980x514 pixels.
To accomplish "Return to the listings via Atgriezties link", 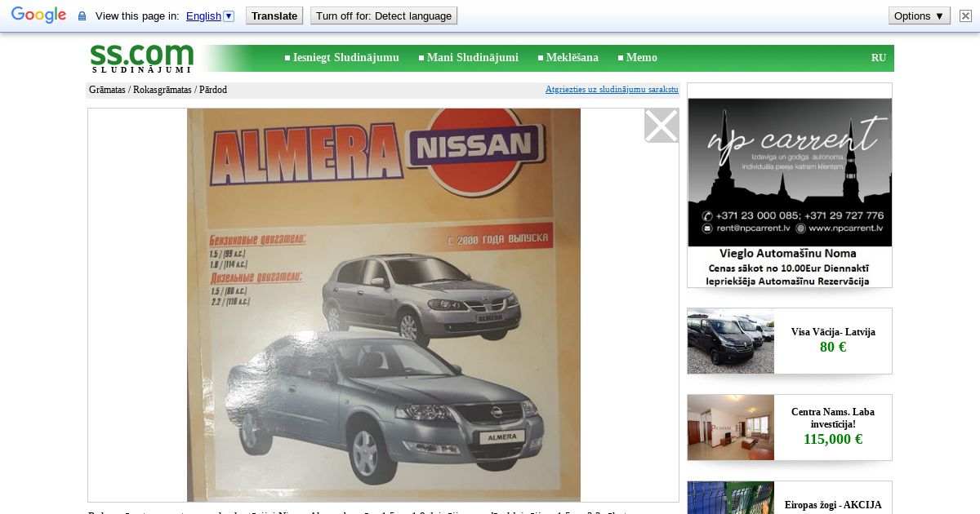I will pyautogui.click(x=612, y=89).
